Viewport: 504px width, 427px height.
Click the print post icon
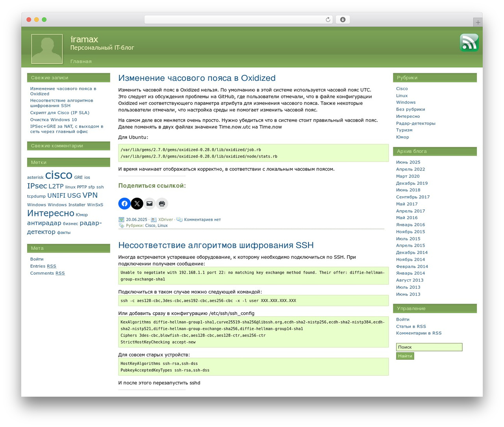click(162, 204)
